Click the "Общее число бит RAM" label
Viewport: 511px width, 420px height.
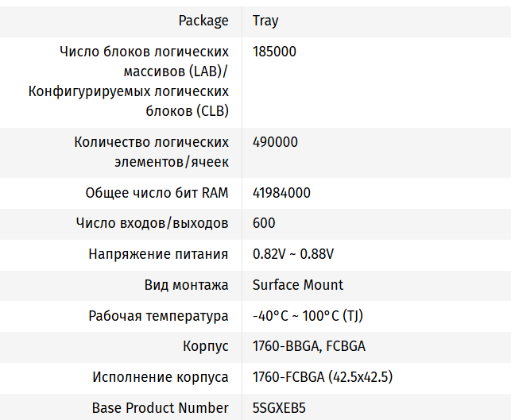pos(157,193)
